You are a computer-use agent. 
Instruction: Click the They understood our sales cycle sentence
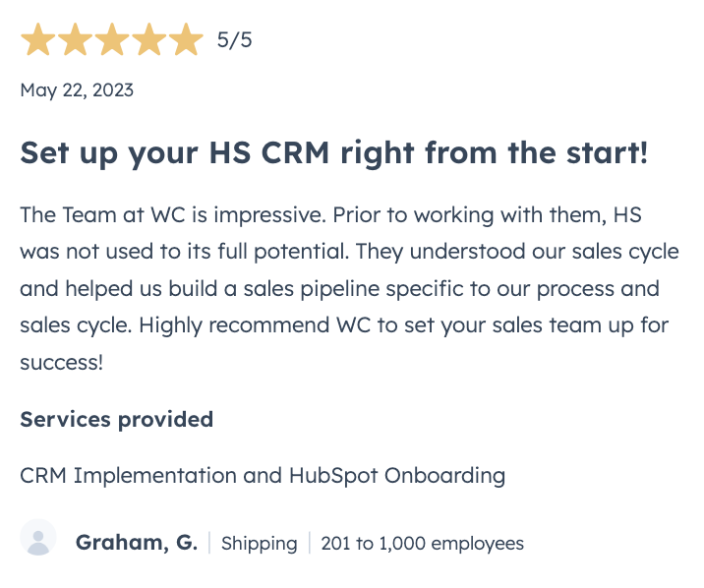(x=517, y=252)
